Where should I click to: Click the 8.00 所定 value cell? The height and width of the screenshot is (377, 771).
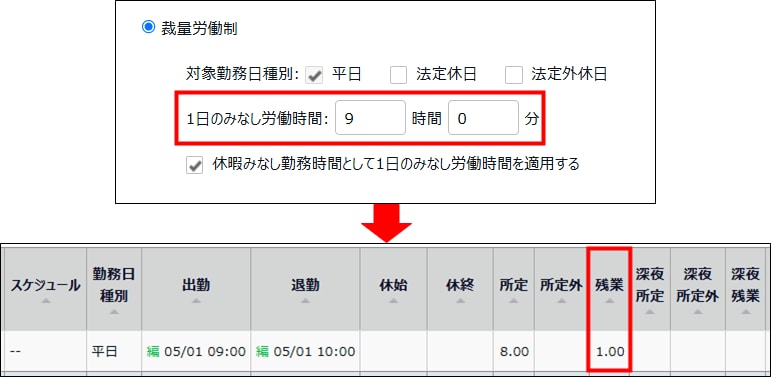point(514,352)
